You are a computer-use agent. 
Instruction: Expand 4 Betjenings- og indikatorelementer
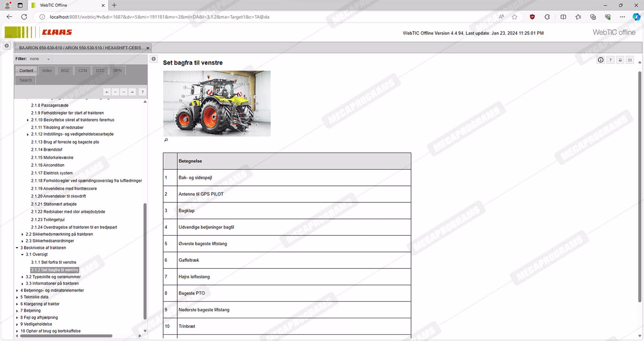17,291
